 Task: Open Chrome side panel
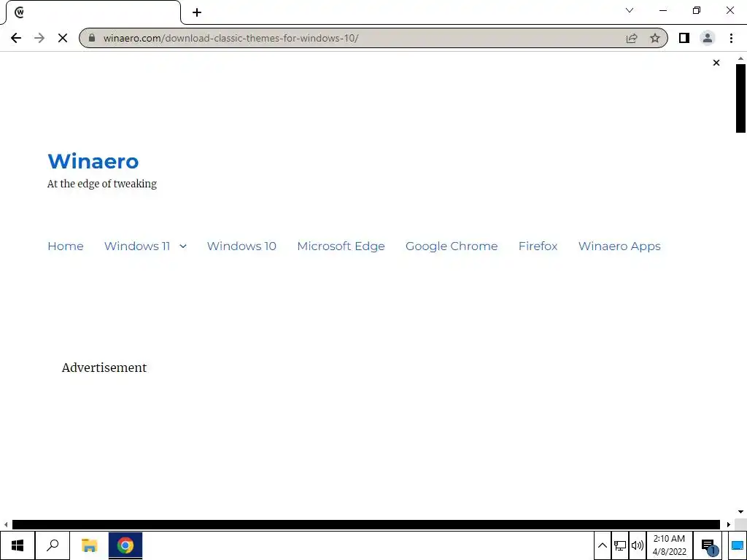[684, 38]
